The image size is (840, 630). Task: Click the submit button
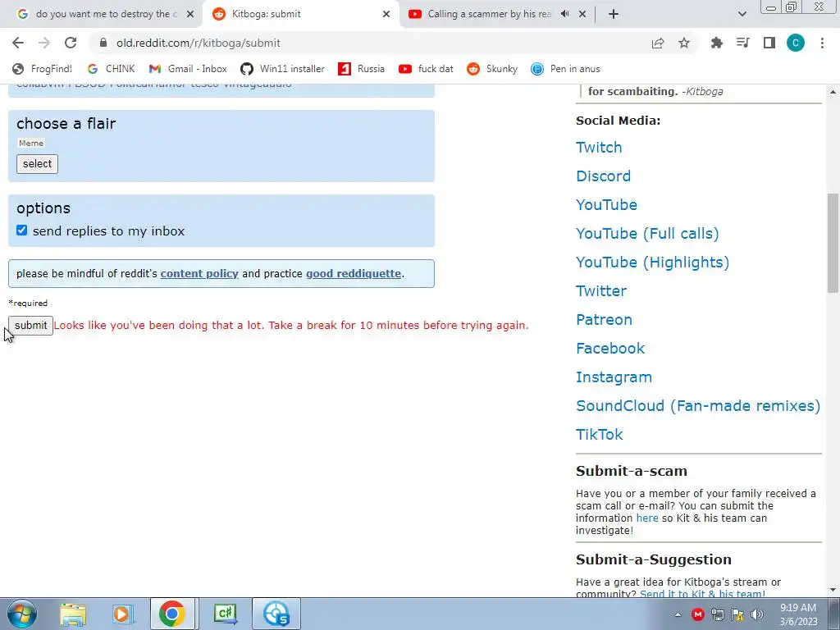pyautogui.click(x=30, y=325)
